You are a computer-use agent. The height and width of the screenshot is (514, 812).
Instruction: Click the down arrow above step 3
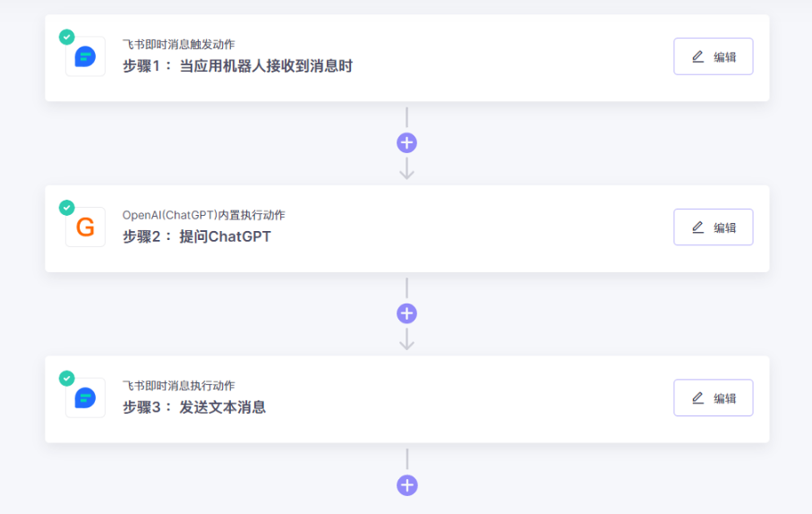407,340
